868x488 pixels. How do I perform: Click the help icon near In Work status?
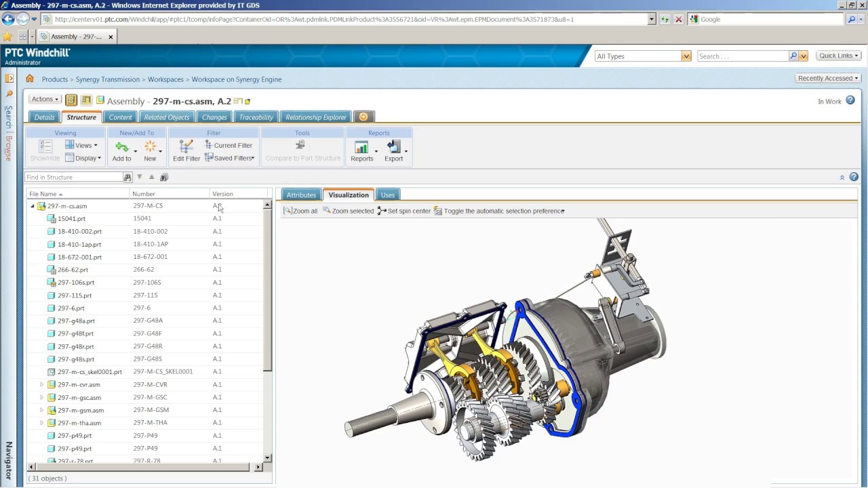[850, 100]
